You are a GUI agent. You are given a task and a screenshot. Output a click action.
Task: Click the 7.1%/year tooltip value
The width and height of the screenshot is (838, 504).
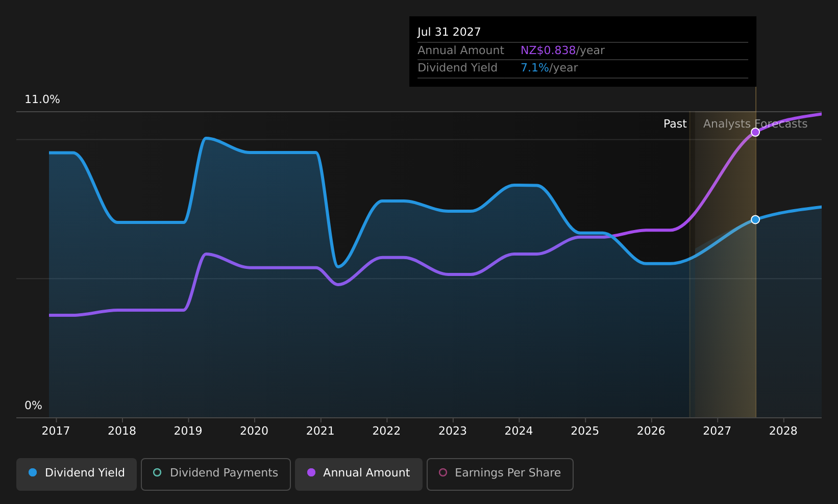pos(549,68)
